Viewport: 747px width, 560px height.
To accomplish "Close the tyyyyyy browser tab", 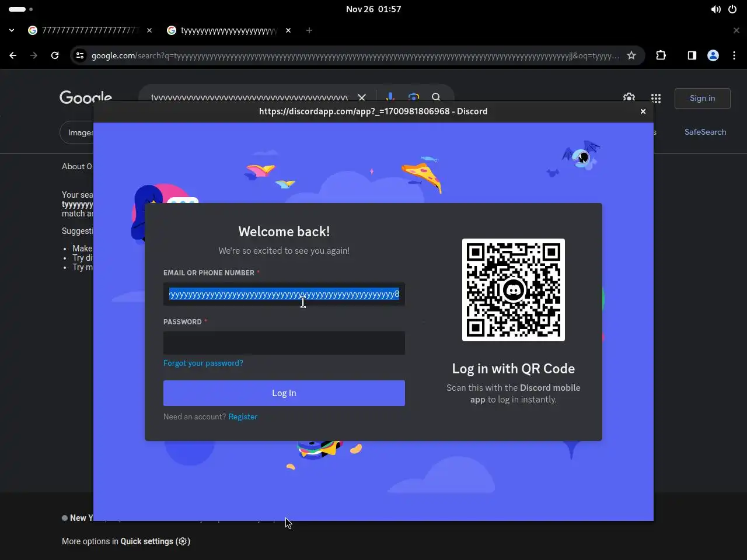I will tap(288, 30).
